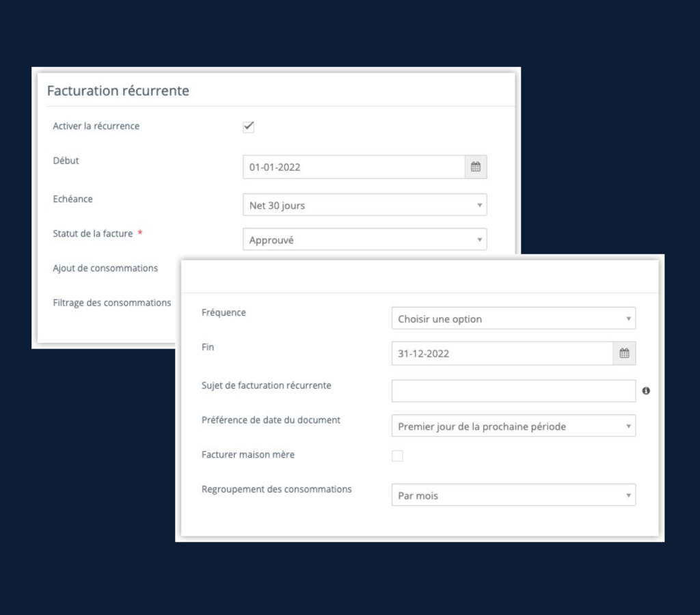The height and width of the screenshot is (615, 700).
Task: Open the Statut de la facture dropdown
Action: (x=365, y=240)
